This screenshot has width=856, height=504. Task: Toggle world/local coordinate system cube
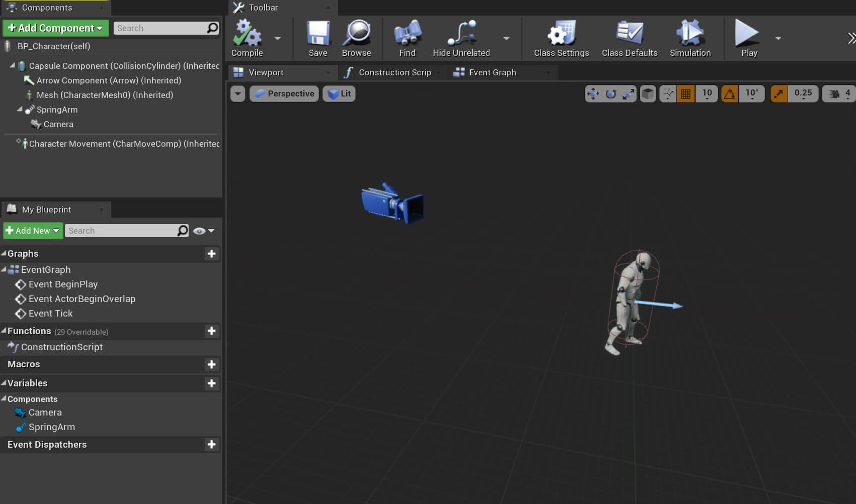click(648, 93)
